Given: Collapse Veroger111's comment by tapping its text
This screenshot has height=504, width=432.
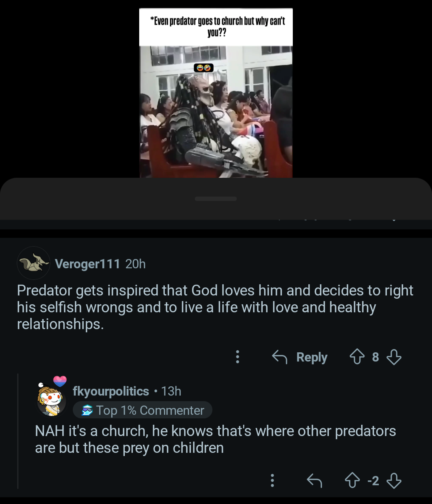Looking at the screenshot, I should (x=215, y=307).
